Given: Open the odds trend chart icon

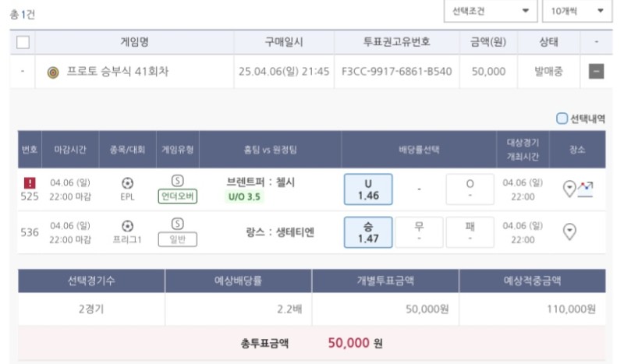Looking at the screenshot, I should (585, 187).
